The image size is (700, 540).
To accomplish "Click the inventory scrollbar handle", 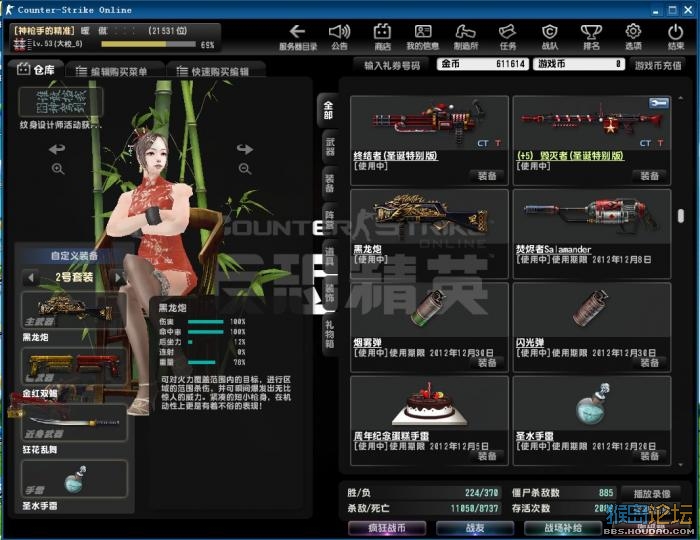I will (680, 216).
